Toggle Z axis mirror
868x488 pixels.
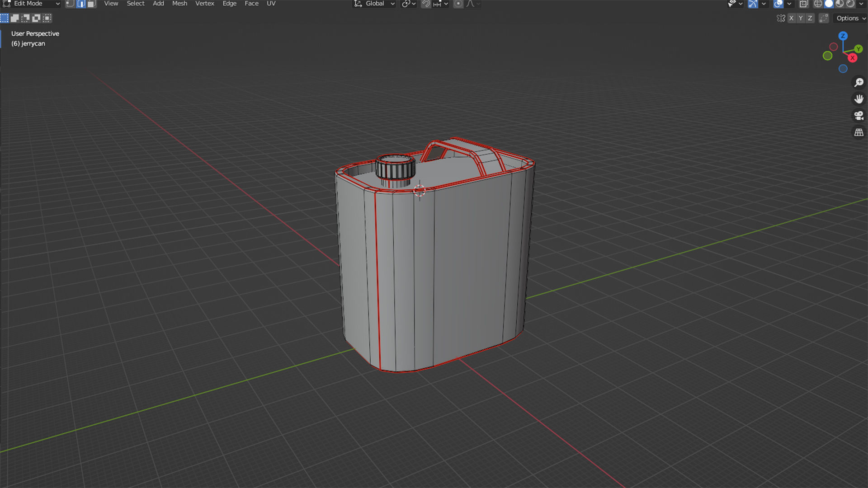coord(810,18)
